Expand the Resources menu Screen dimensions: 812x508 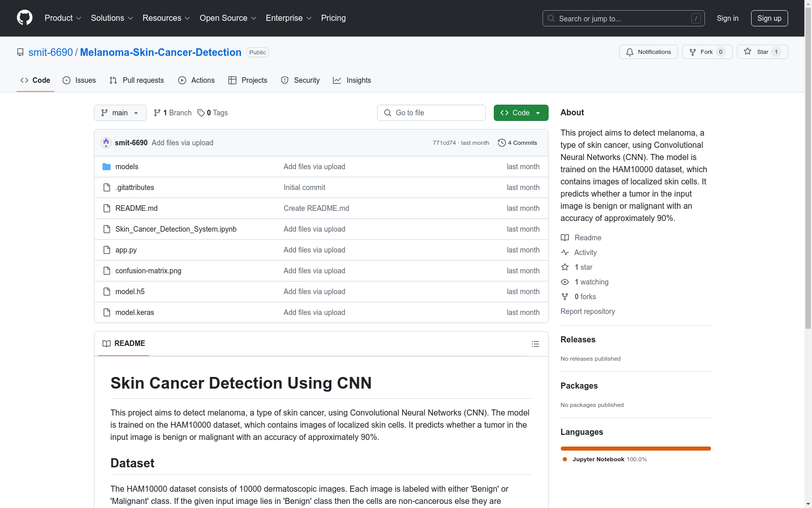(166, 18)
